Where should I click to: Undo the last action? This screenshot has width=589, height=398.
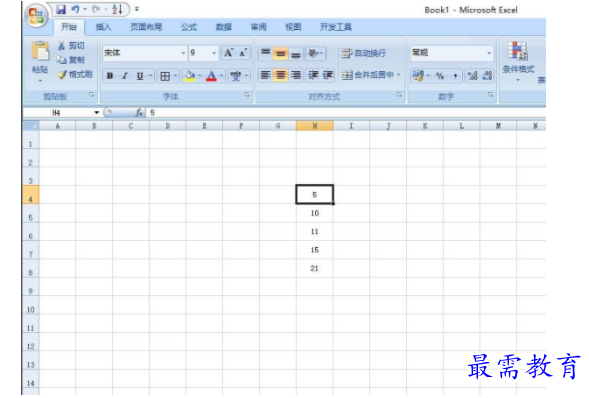pyautogui.click(x=75, y=9)
